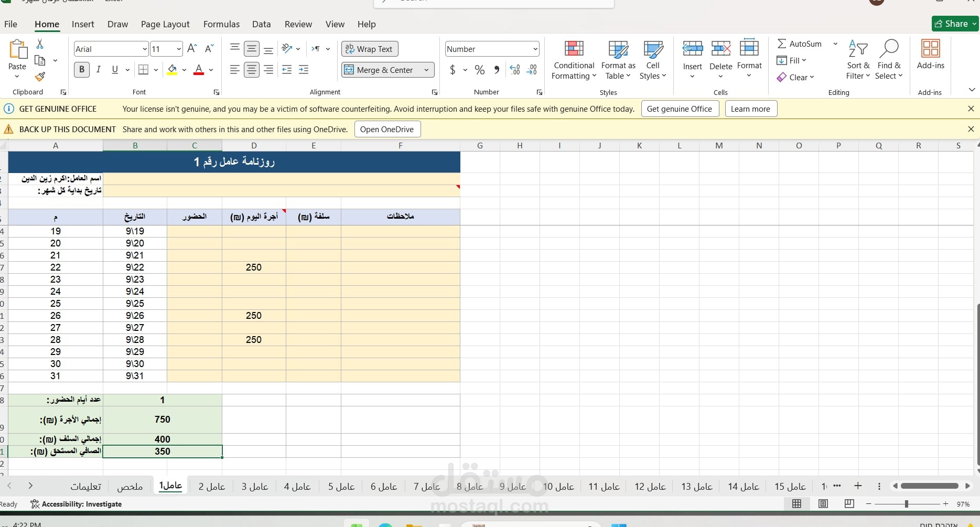Toggle Center horizontal alignment
This screenshot has height=527, width=980.
click(252, 70)
